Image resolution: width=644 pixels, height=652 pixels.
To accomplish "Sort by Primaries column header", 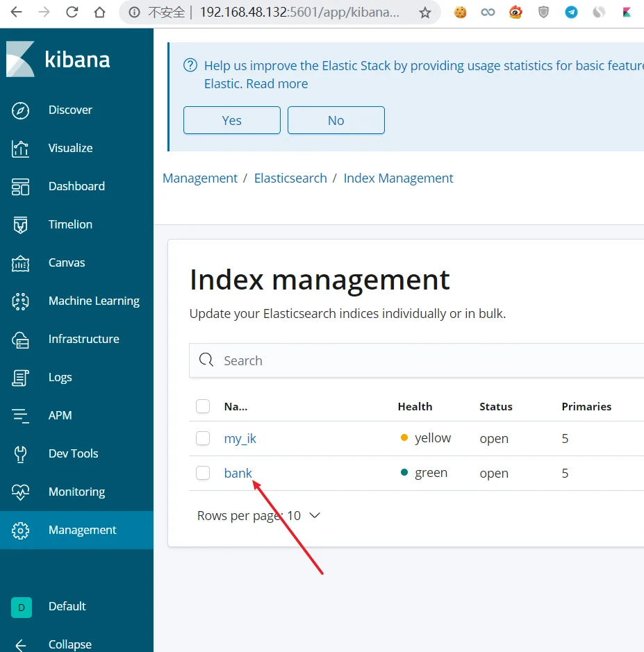I will (x=586, y=407).
